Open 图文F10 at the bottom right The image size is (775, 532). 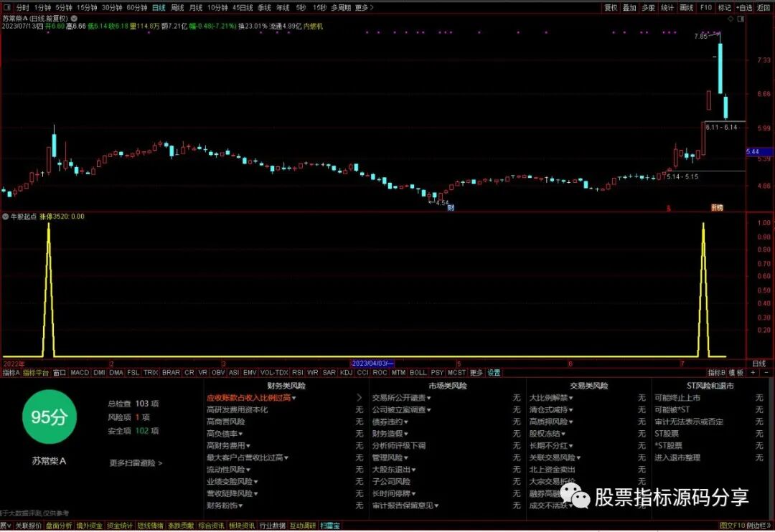tap(731, 526)
